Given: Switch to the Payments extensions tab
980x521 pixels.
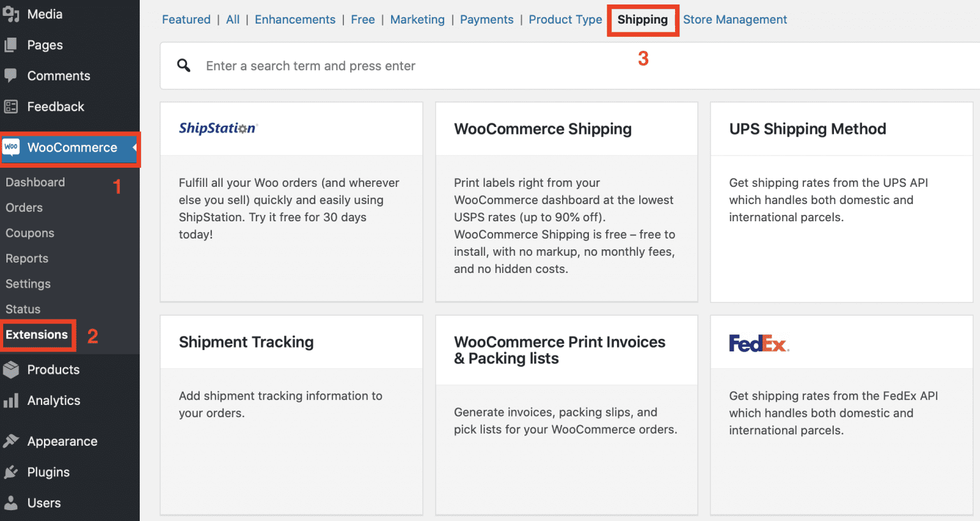Looking at the screenshot, I should [486, 19].
